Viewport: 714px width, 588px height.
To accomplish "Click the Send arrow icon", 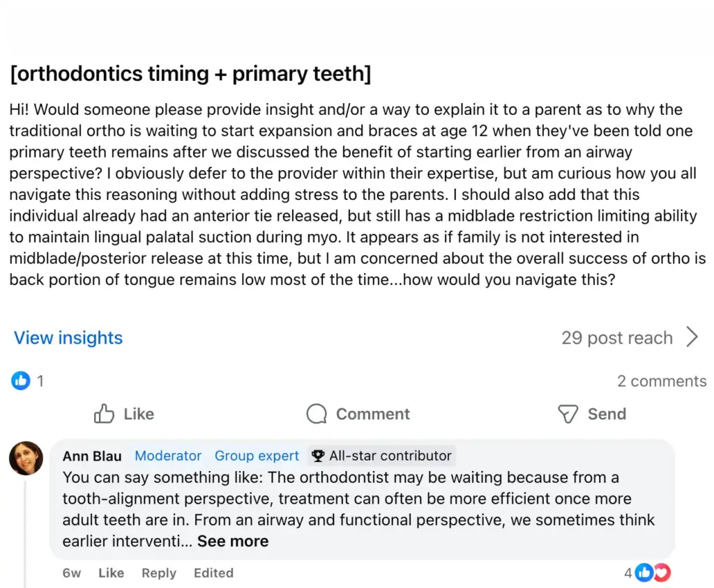I will (568, 414).
